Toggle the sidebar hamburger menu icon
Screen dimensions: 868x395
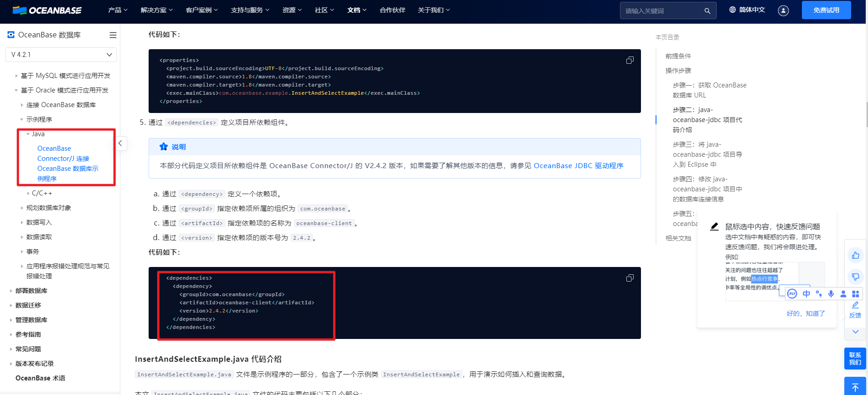(x=113, y=35)
